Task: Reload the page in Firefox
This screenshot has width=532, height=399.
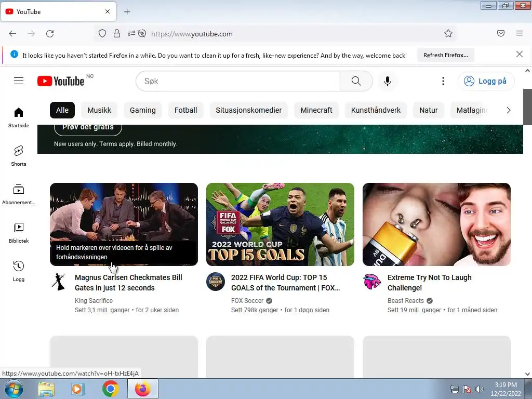Action: coord(50,34)
